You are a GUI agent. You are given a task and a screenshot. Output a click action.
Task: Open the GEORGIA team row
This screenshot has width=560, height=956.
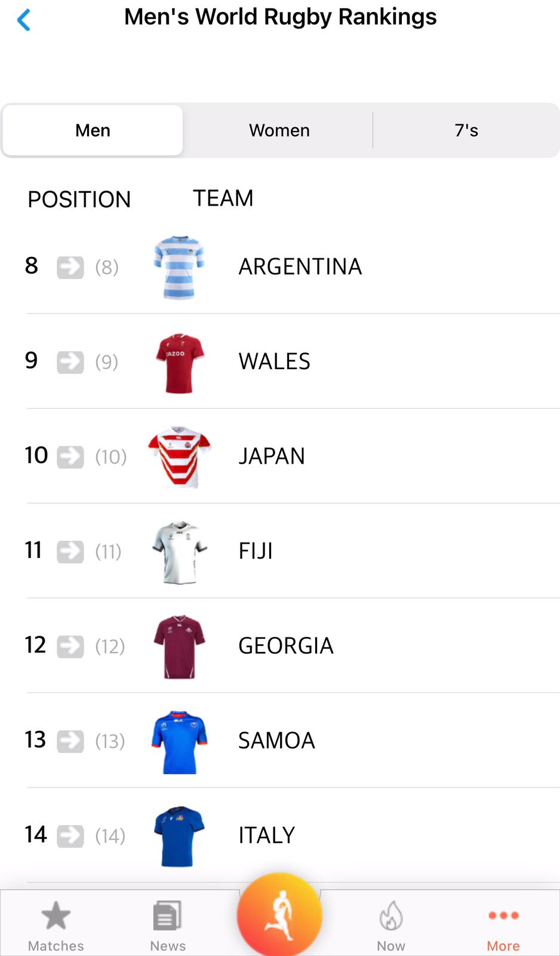pos(286,646)
